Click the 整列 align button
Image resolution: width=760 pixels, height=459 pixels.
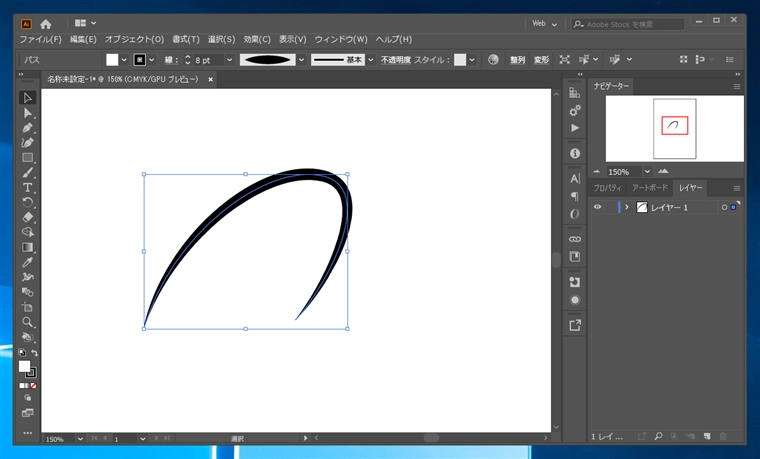(517, 60)
